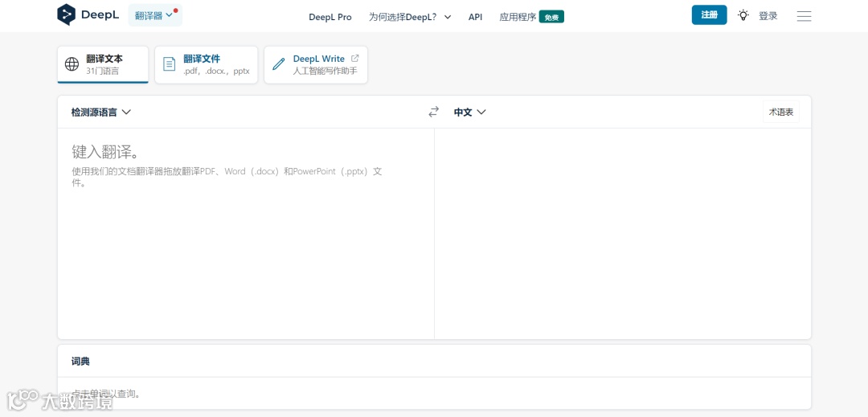Viewport: 868px width, 417px height.
Task: Open the 应用程序 free apps link
Action: [x=531, y=17]
